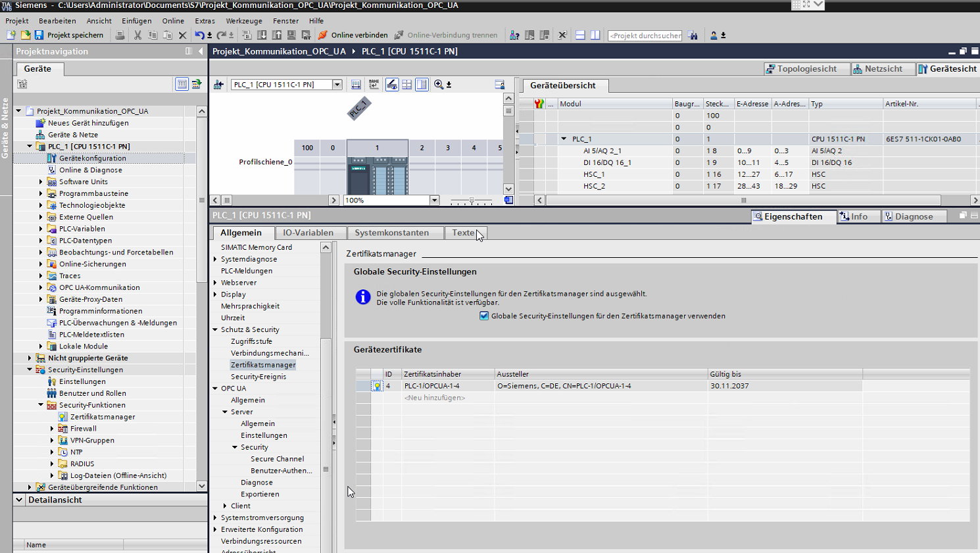Switch to the Diagnose inspector tab
This screenshot has height=553, width=980.
[x=914, y=216]
